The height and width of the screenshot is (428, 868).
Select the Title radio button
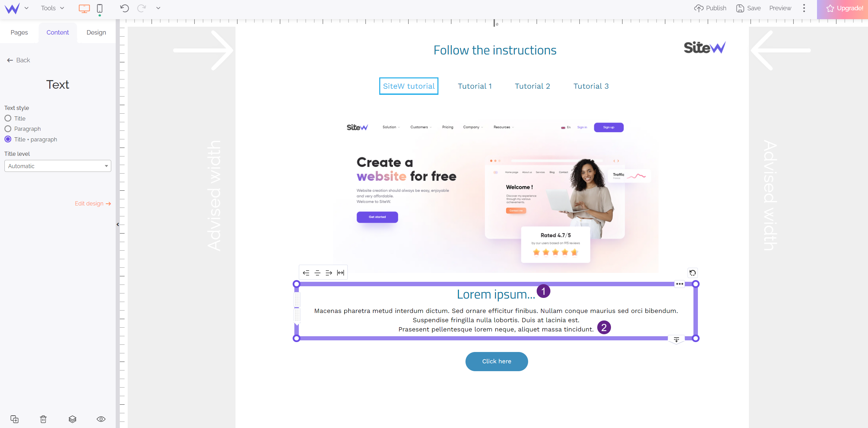coord(8,118)
